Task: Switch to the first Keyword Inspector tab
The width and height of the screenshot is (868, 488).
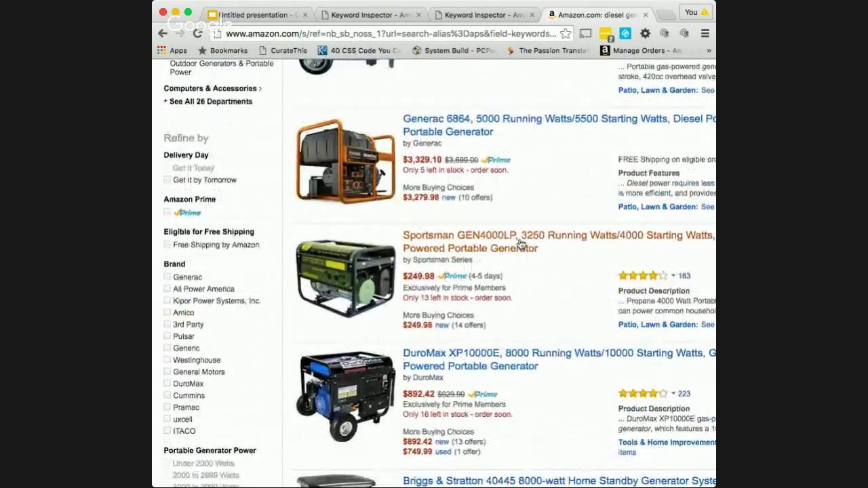Action: pos(371,14)
